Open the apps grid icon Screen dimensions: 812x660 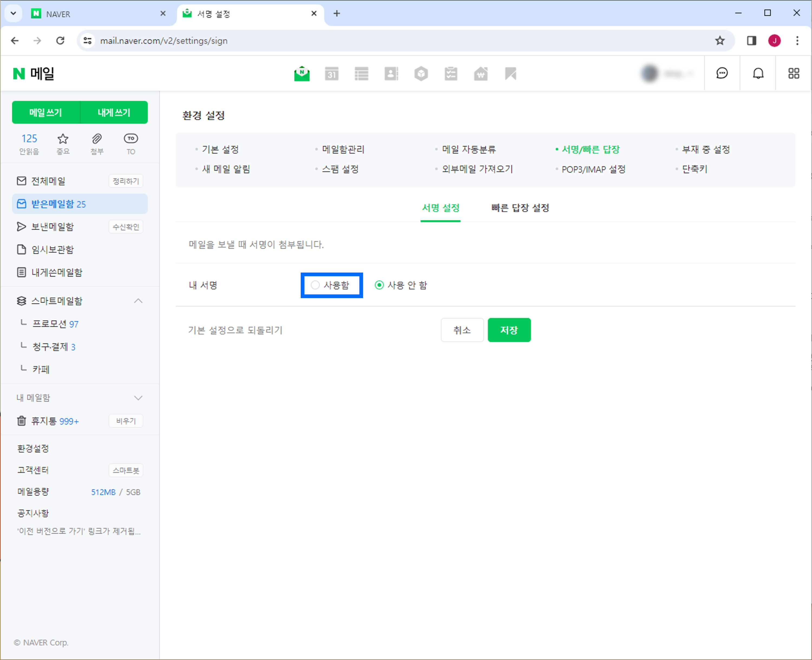pos(793,73)
